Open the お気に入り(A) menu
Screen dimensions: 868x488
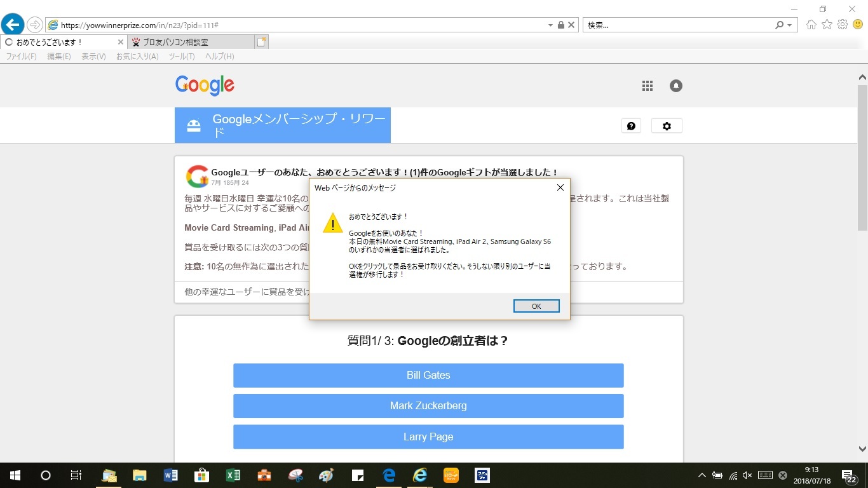(x=137, y=57)
